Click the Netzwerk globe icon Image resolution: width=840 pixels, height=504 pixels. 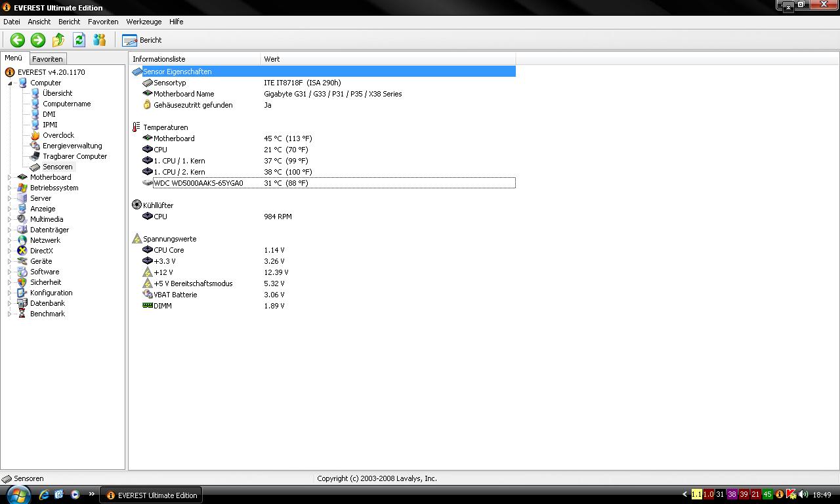22,240
